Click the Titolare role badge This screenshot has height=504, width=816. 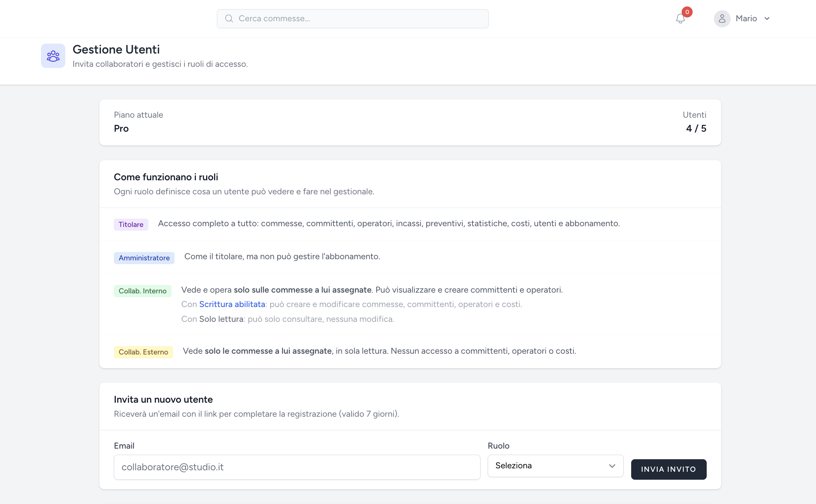click(x=131, y=225)
